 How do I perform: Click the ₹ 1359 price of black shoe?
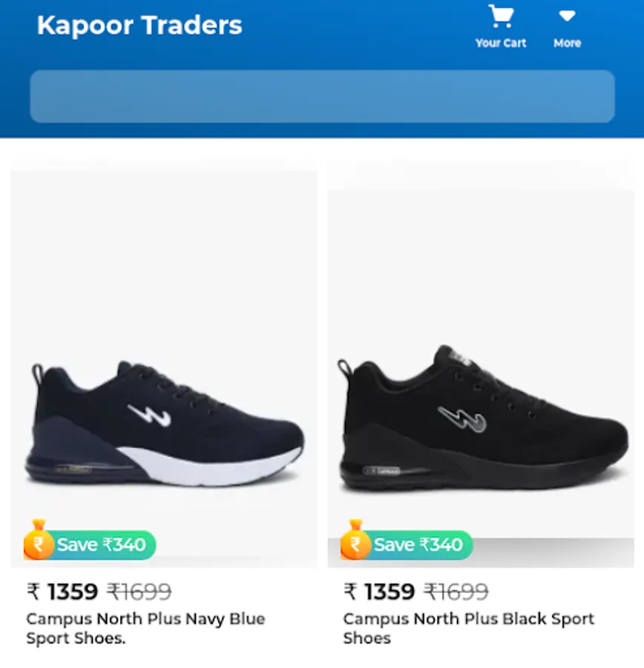[379, 592]
